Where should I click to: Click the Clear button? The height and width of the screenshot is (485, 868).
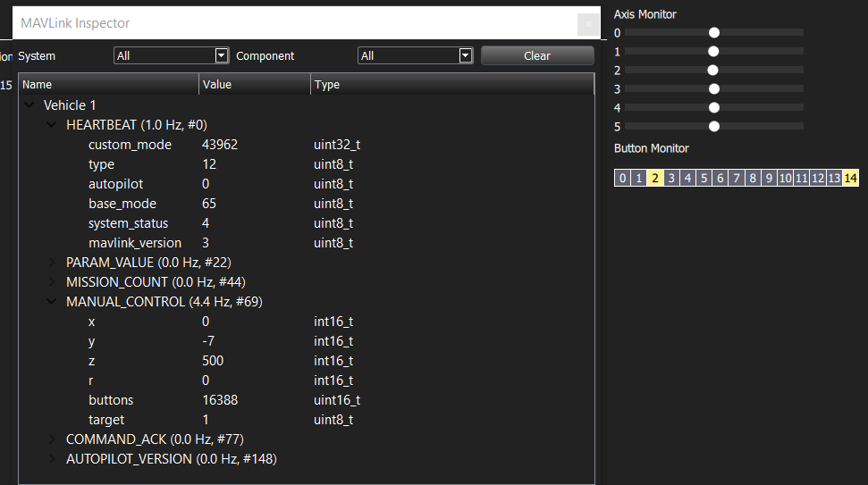[x=537, y=56]
